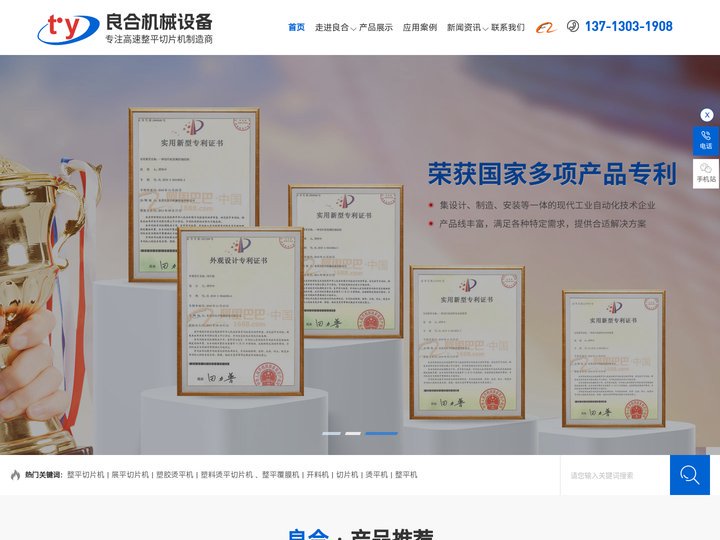Click keyword link 烫平机
Image resolution: width=720 pixels, height=540 pixels.
tap(377, 475)
